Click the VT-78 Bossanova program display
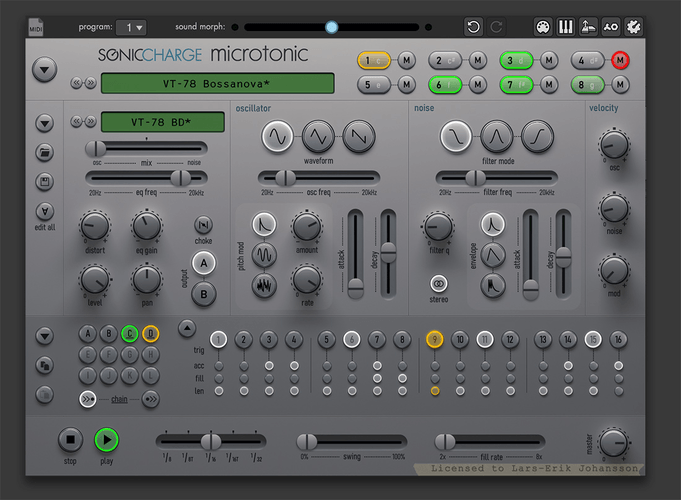This screenshot has width=681, height=500. 218,83
